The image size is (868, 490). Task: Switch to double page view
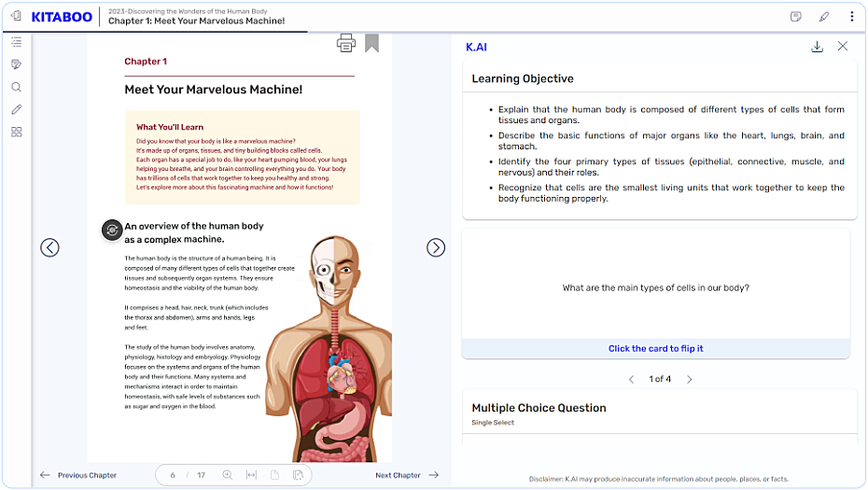[x=298, y=475]
